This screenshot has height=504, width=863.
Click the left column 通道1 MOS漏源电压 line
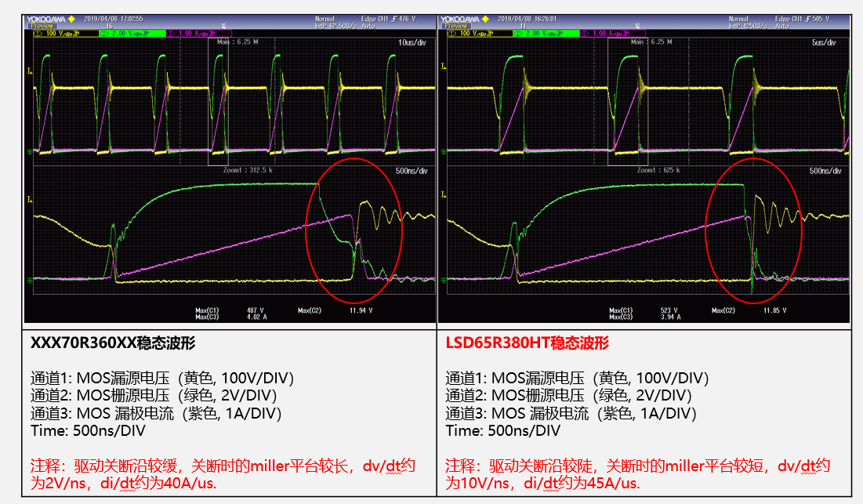(161, 378)
